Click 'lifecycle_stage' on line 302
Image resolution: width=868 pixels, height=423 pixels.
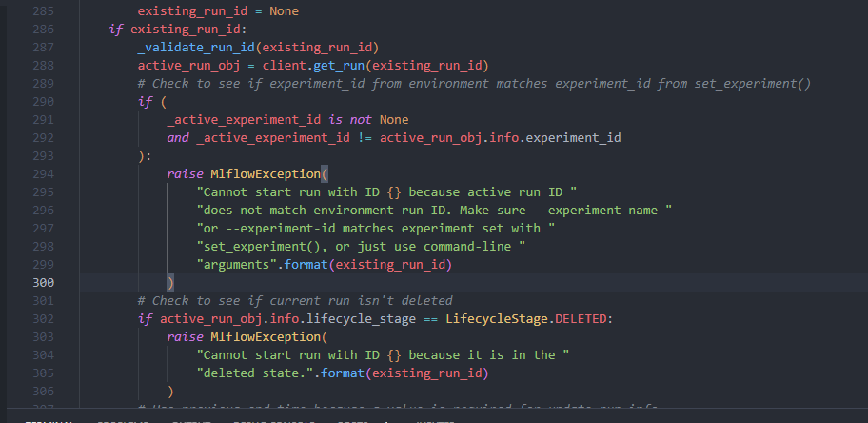(x=361, y=319)
